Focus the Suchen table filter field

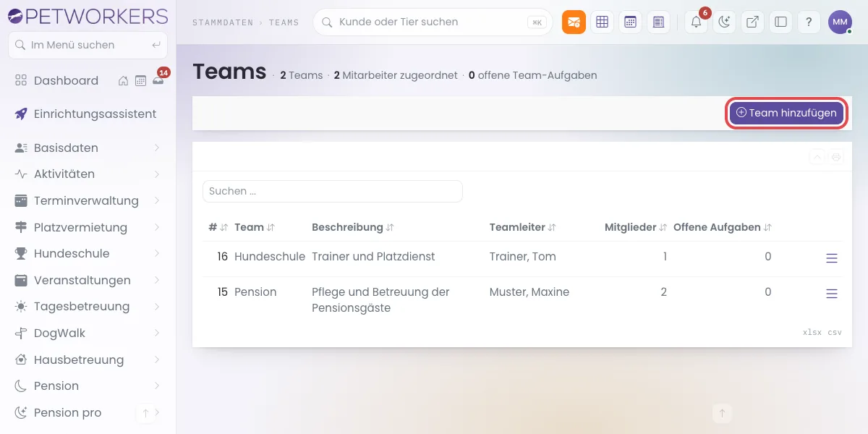pyautogui.click(x=333, y=192)
